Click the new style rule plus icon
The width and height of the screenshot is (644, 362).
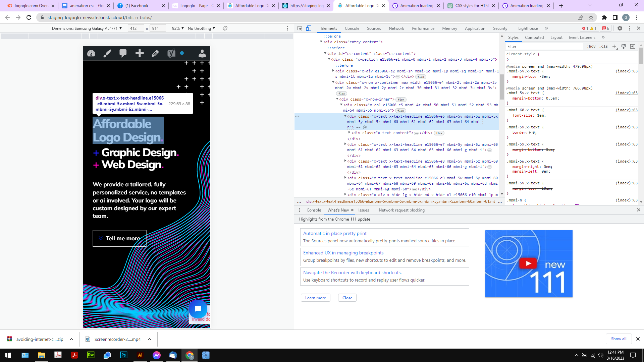pyautogui.click(x=614, y=47)
